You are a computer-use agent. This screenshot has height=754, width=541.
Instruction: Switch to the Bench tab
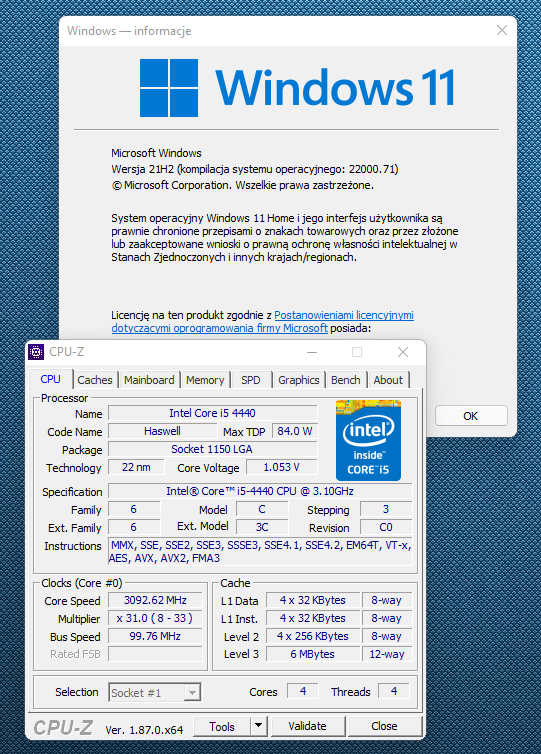click(345, 380)
